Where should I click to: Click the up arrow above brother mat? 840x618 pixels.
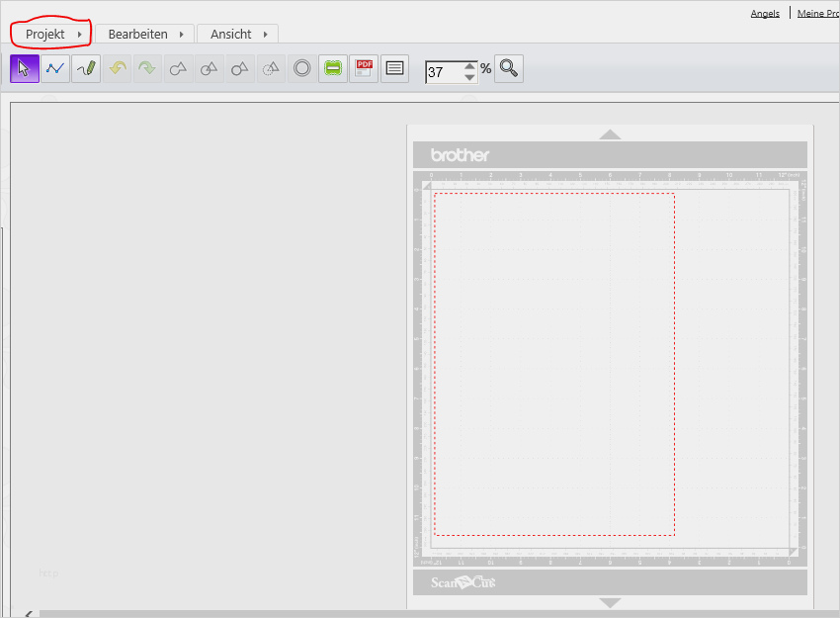610,133
